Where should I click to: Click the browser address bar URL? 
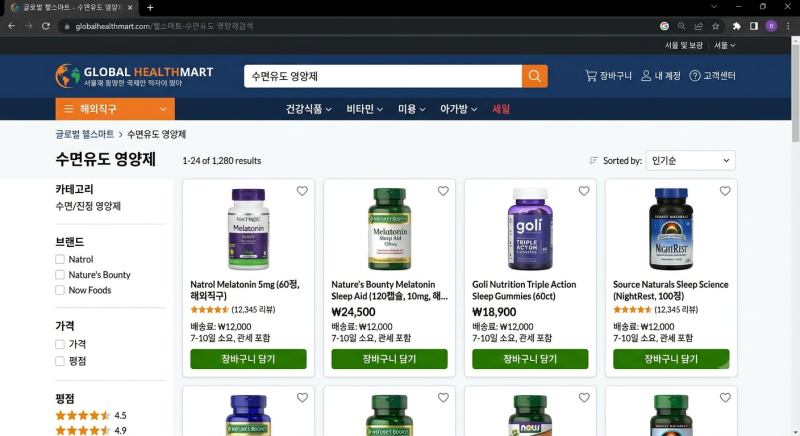[x=164, y=26]
